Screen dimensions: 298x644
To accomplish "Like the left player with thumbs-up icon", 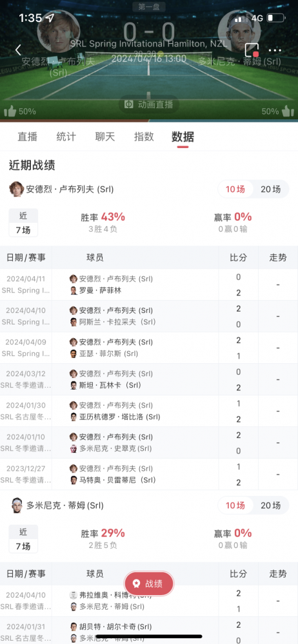I will coord(10,111).
